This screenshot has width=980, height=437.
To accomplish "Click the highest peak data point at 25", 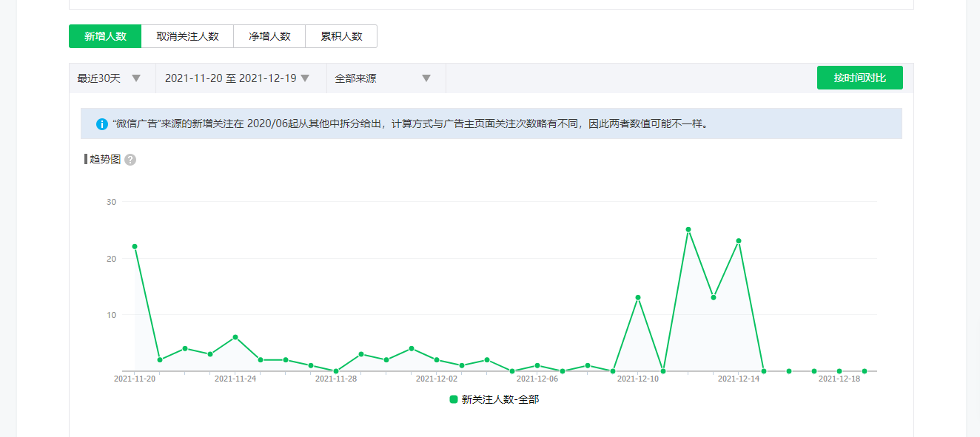I will 688,229.
